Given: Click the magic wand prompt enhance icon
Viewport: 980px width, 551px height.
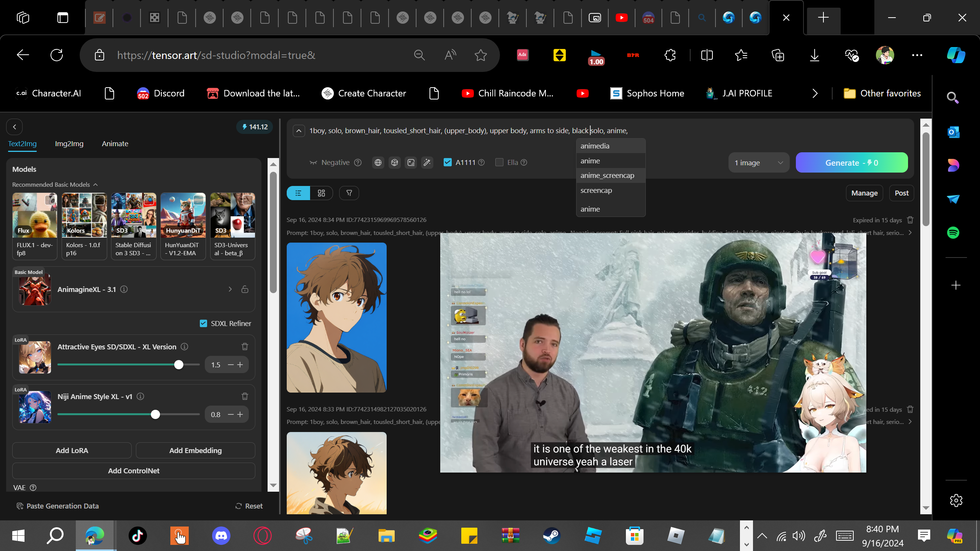Looking at the screenshot, I should pyautogui.click(x=427, y=163).
